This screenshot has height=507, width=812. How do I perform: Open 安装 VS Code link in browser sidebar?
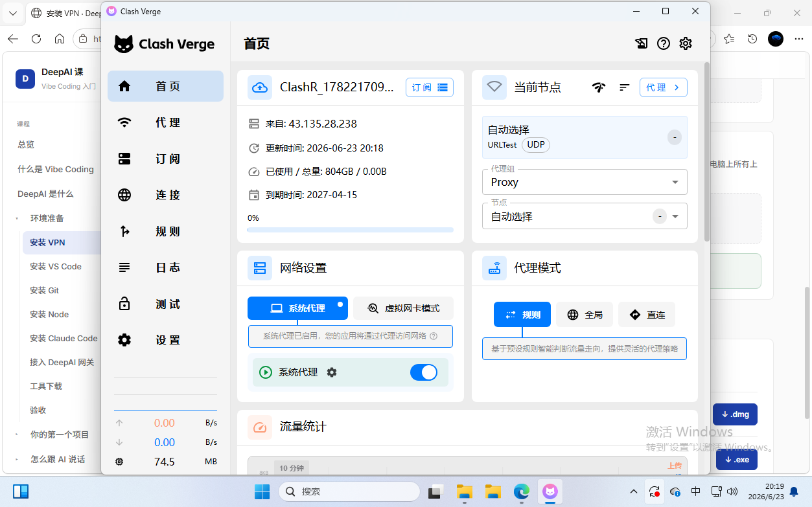click(x=56, y=266)
